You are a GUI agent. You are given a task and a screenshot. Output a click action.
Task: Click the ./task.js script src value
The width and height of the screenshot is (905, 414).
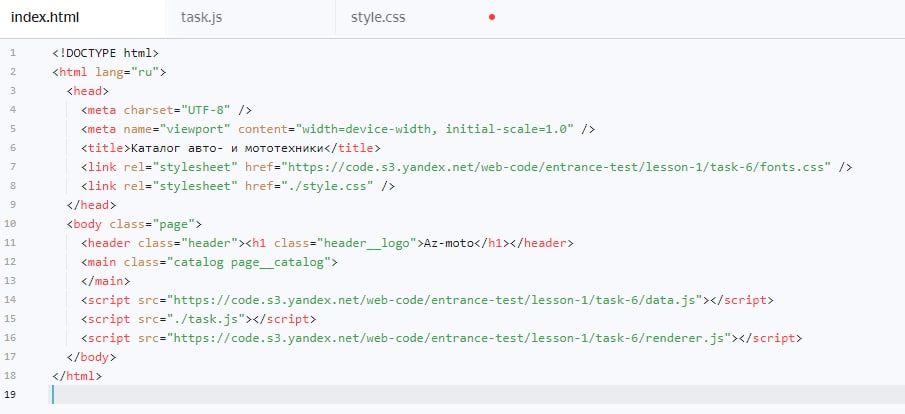(x=206, y=319)
